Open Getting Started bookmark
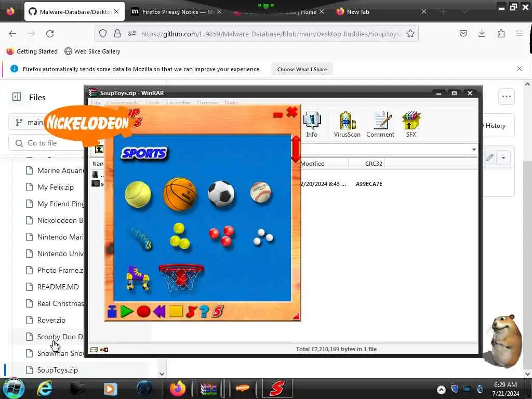This screenshot has width=532, height=399. [32, 51]
